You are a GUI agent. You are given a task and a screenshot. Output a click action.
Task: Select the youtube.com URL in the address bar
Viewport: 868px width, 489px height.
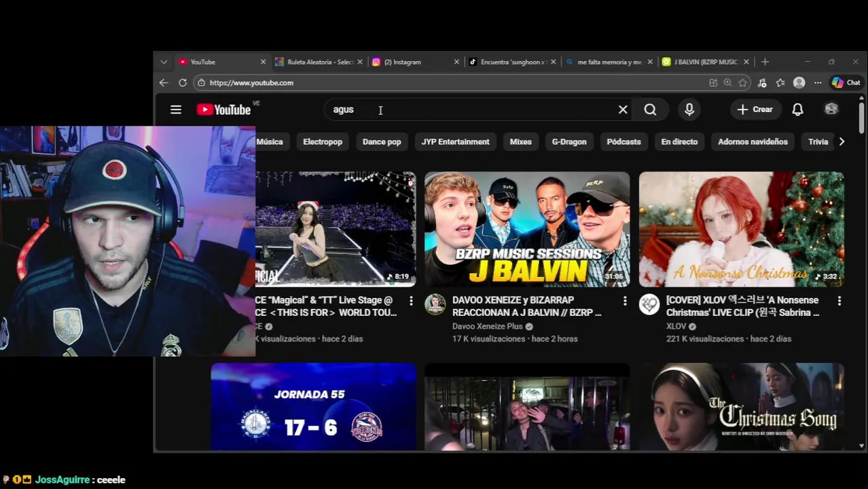click(251, 83)
